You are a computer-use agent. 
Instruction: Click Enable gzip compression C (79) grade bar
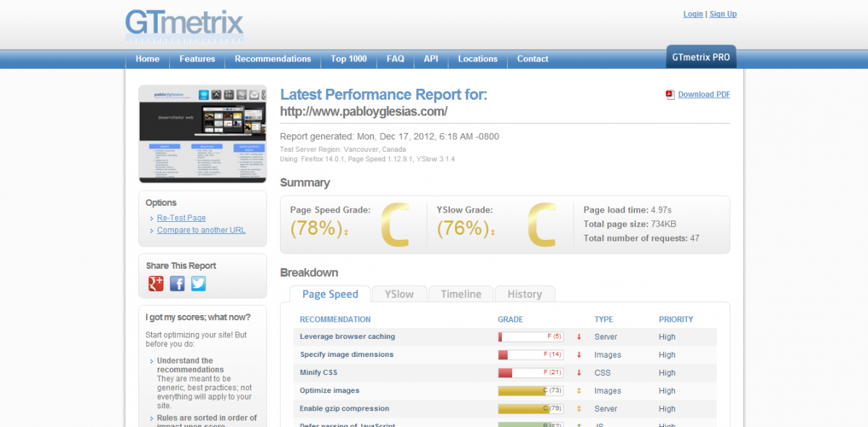(x=532, y=409)
